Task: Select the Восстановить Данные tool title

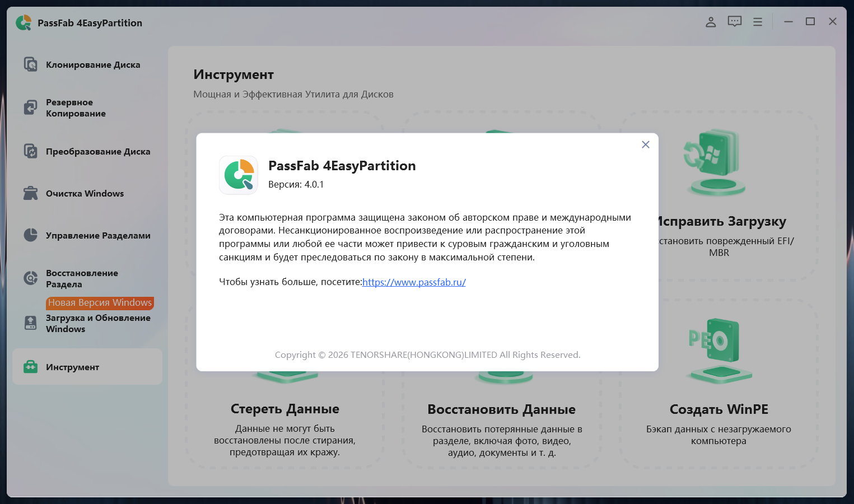Action: (502, 409)
